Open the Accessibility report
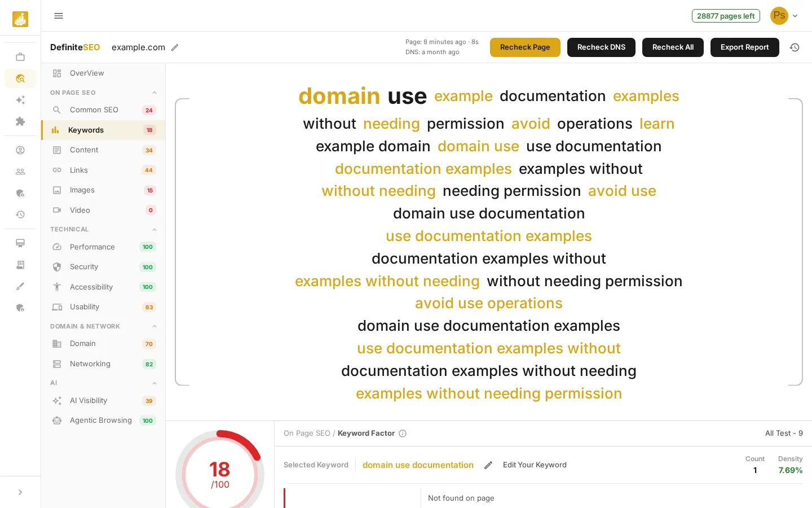 pyautogui.click(x=103, y=287)
